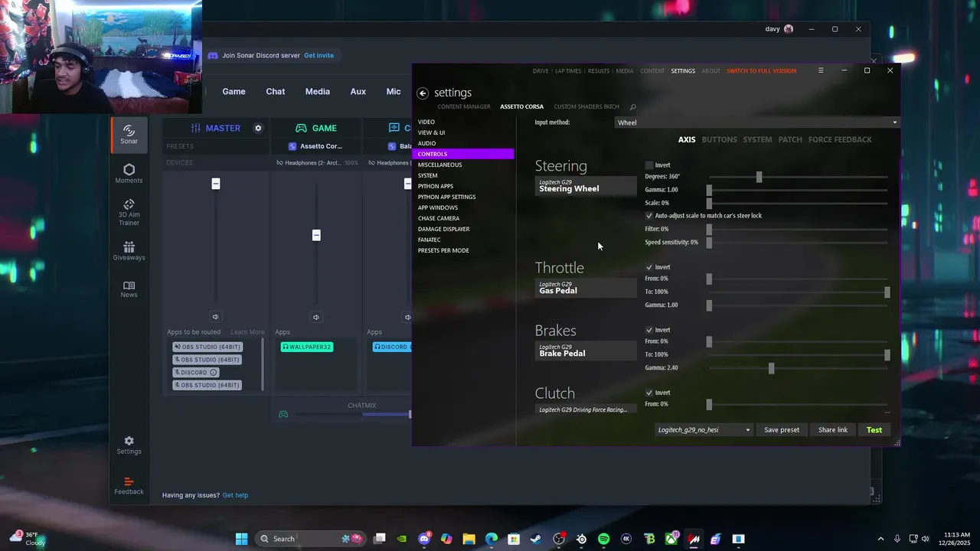Open Content Manager hamburger menu
The height and width of the screenshot is (551, 980).
click(x=821, y=70)
